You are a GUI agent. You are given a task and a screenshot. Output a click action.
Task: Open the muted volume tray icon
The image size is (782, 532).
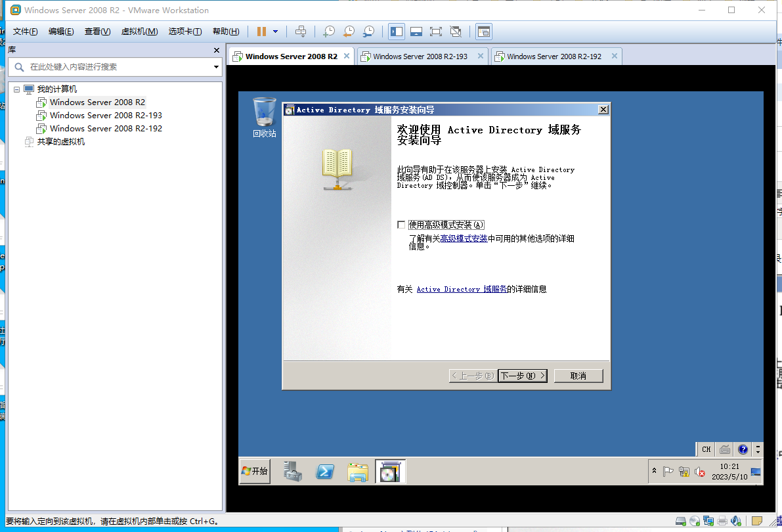point(700,471)
